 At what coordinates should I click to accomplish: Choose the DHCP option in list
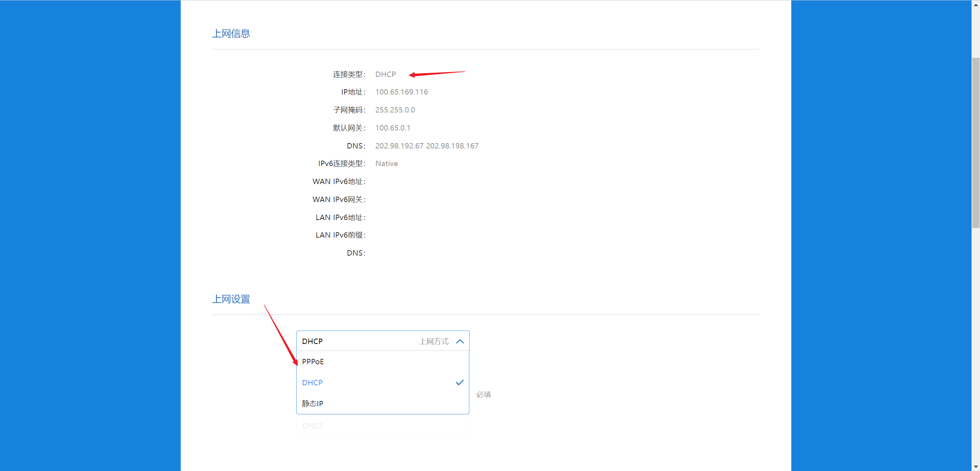[312, 383]
